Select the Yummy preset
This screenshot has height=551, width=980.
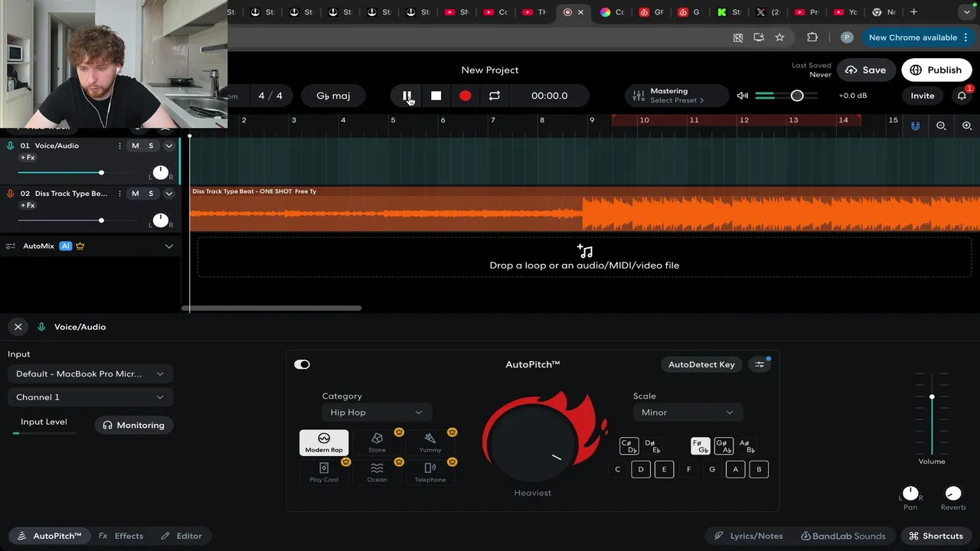tap(430, 442)
